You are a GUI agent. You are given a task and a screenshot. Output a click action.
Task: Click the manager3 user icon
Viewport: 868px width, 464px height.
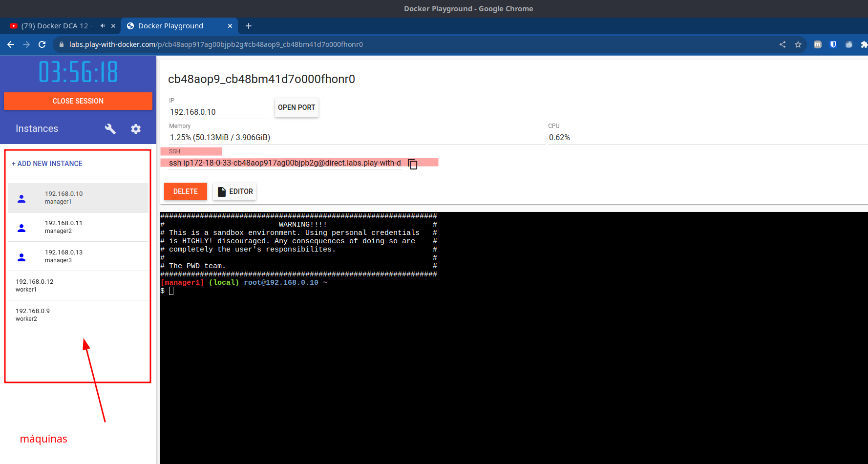21,257
